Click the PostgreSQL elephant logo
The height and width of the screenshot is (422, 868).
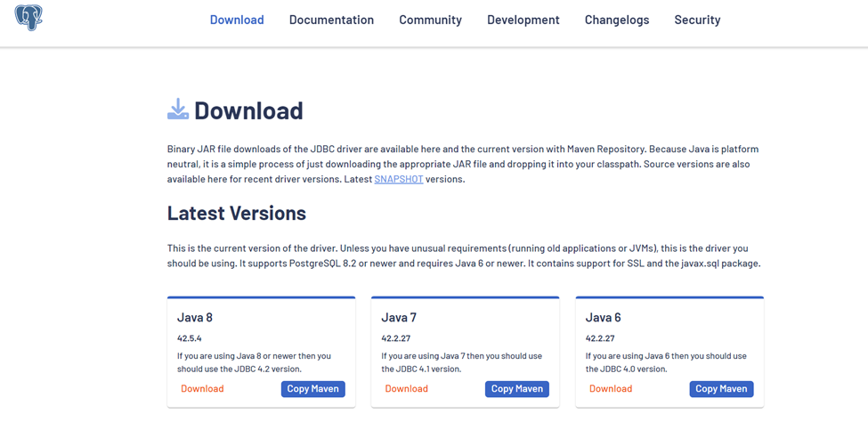pyautogui.click(x=28, y=17)
